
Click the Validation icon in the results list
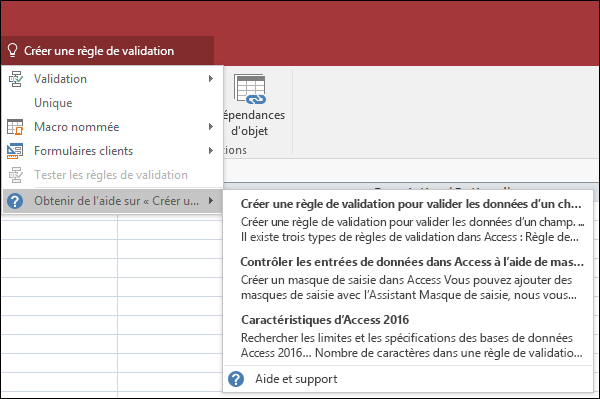16,79
